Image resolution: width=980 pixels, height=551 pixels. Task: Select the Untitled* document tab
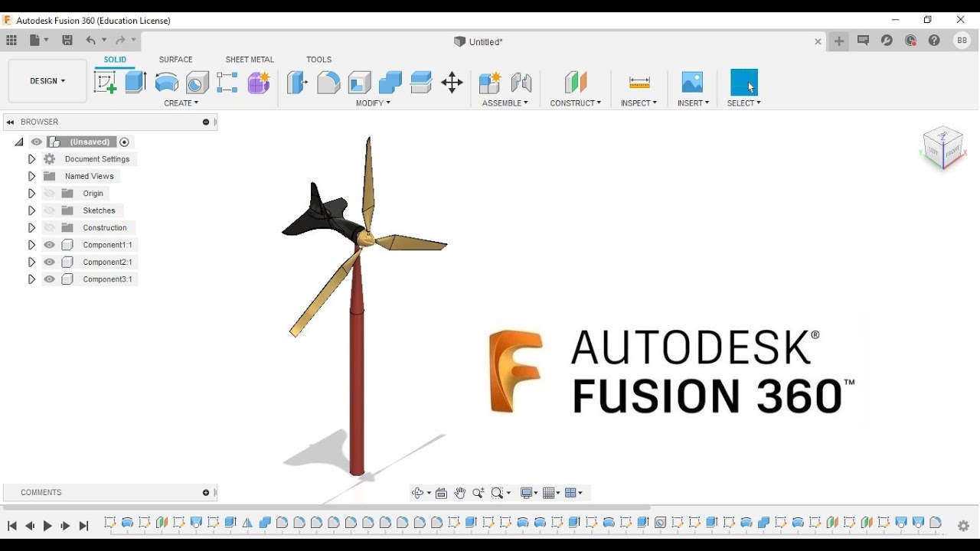click(479, 41)
